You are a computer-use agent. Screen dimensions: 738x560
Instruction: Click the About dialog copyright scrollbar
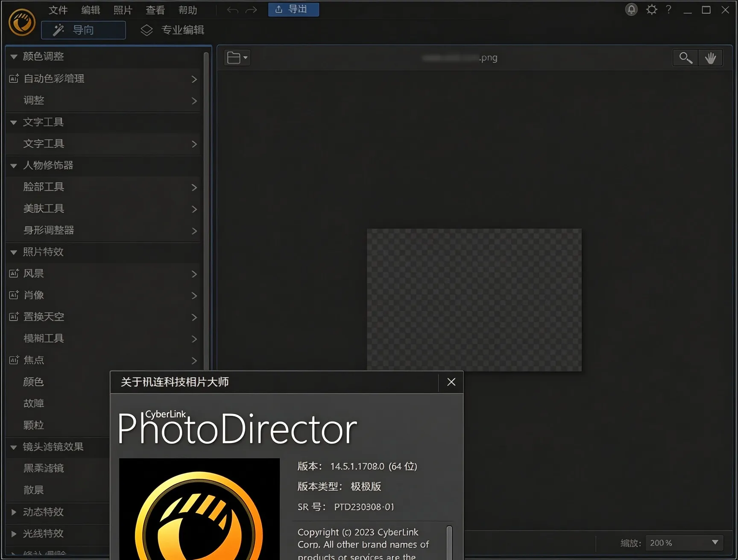pos(449,542)
